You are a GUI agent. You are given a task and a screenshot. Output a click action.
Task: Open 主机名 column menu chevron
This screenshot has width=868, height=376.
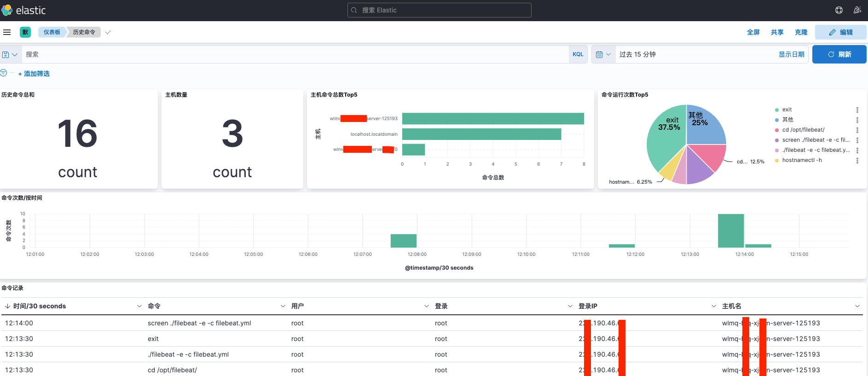coord(857,306)
